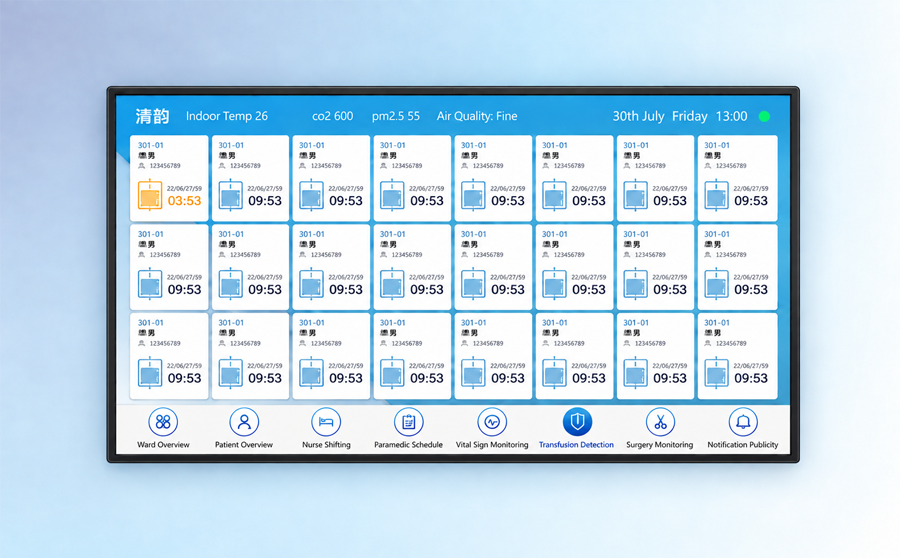Open Notification Publicity bell icon
The width and height of the screenshot is (900, 558).
(743, 422)
